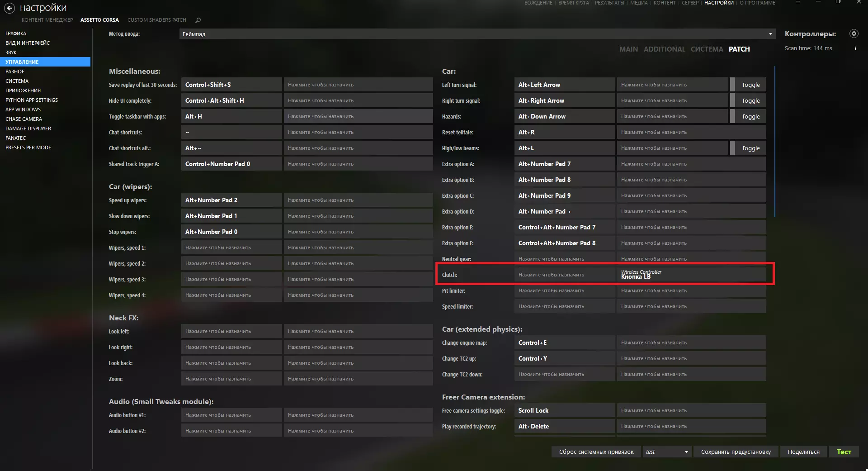Open the ВОЖДЕНИЕ top menu
Screen dimensions: 868x471
(538, 3)
